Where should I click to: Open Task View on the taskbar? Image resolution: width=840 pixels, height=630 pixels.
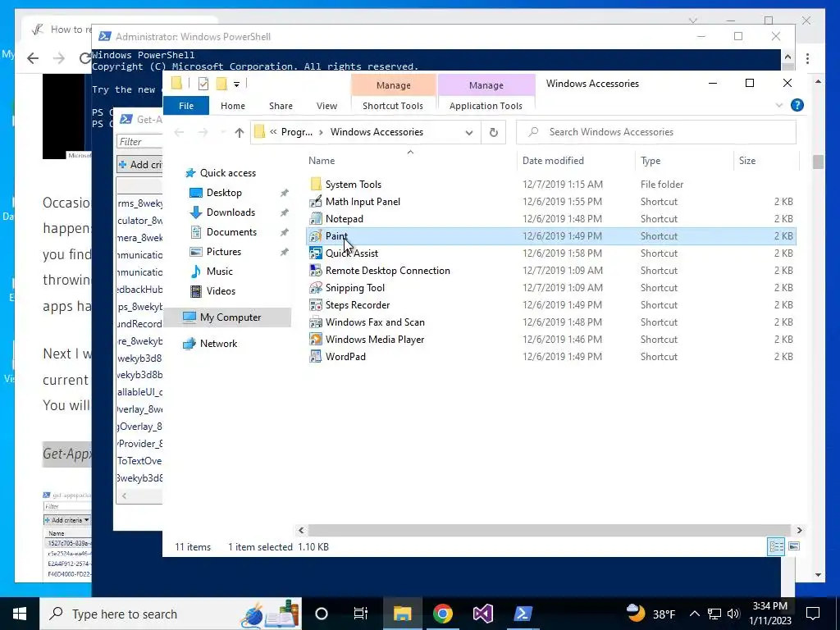pos(361,614)
